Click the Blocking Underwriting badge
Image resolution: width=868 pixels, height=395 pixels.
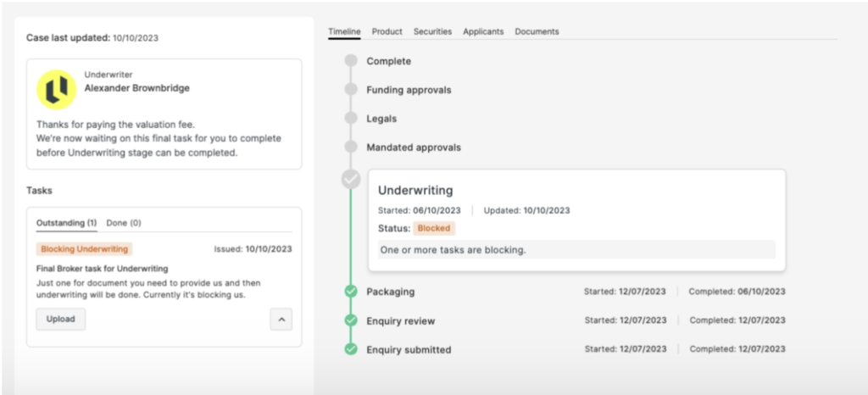84,249
